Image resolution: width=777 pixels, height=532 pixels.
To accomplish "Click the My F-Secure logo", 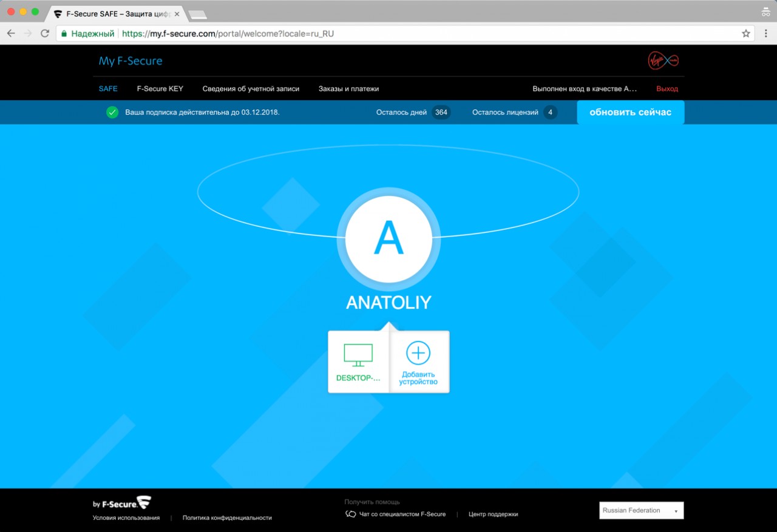I will point(131,61).
